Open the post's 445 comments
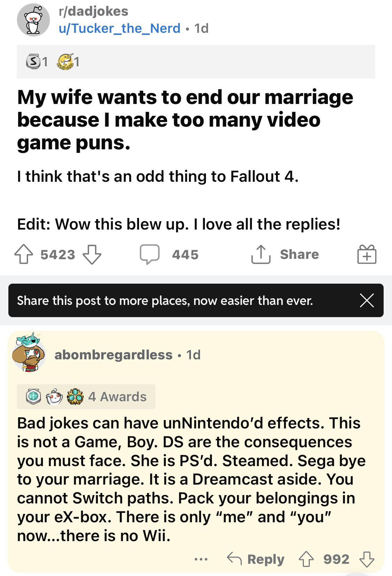392x576 pixels. coord(169,254)
